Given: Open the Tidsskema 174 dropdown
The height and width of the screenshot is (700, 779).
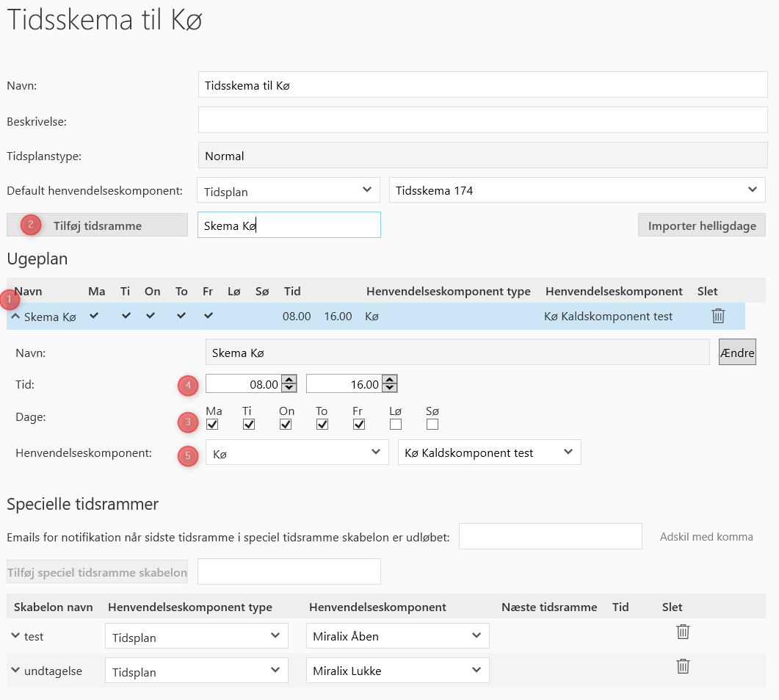Looking at the screenshot, I should [577, 190].
